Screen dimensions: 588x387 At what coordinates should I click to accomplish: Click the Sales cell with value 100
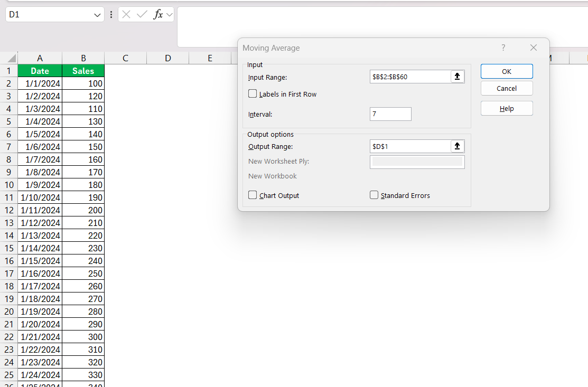point(83,83)
